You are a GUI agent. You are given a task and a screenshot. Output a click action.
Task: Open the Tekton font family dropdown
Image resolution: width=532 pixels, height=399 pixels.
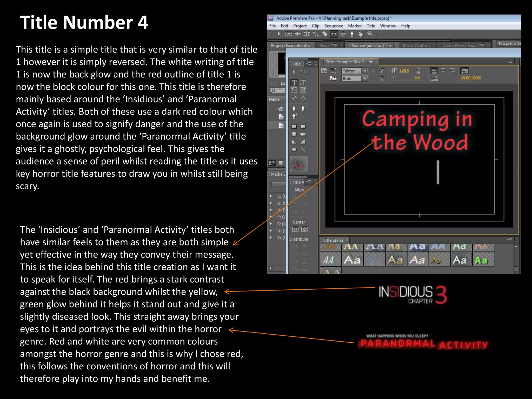point(365,71)
